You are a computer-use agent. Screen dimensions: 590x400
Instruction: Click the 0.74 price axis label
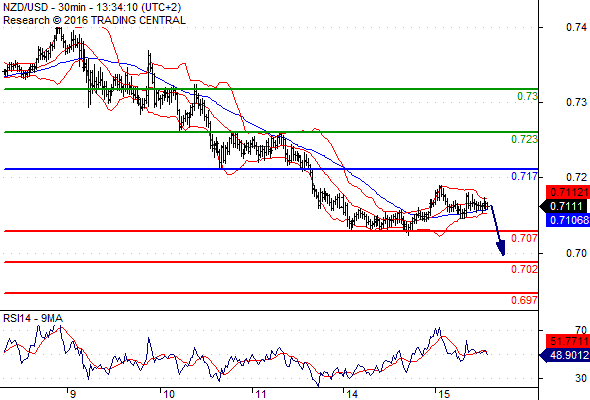pos(576,27)
